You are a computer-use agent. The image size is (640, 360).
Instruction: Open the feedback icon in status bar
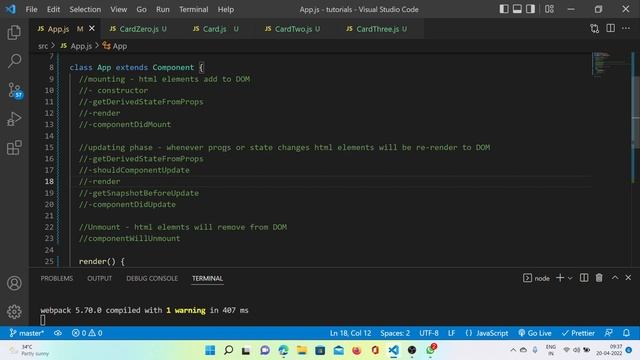click(608, 333)
